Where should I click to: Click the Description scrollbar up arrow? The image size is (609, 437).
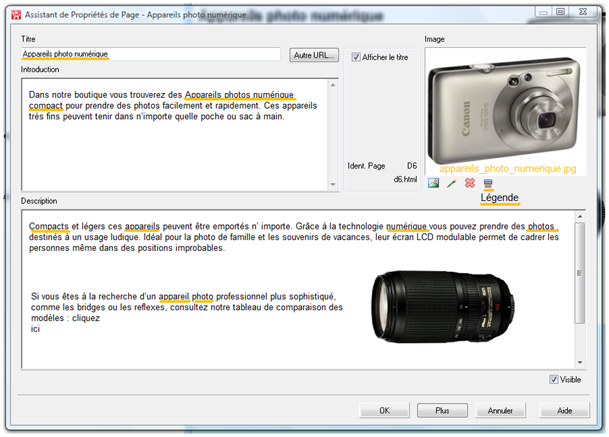pyautogui.click(x=579, y=214)
